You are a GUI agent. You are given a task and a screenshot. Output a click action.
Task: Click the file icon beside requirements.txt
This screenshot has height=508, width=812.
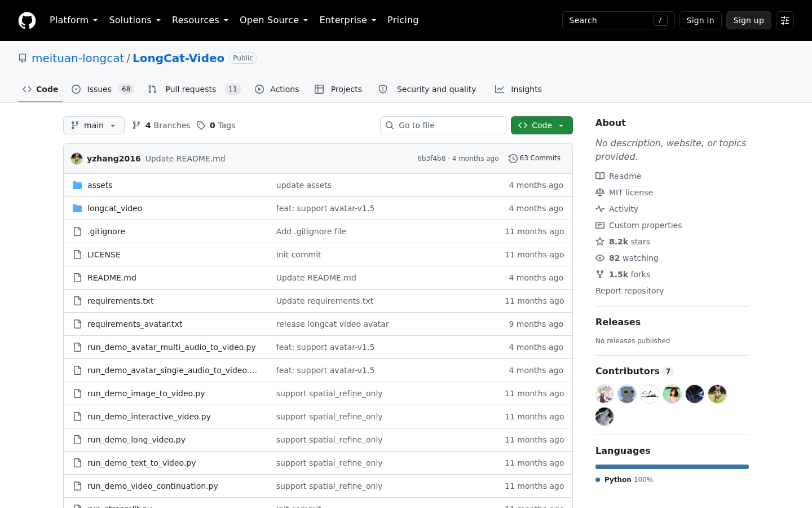pos(77,301)
